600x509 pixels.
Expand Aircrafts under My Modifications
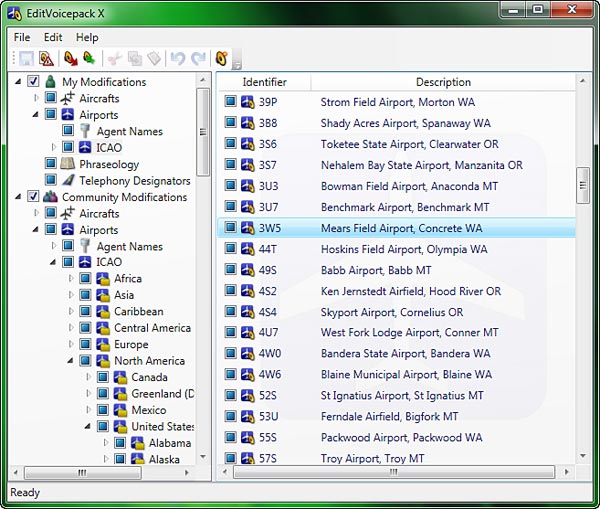(37, 99)
